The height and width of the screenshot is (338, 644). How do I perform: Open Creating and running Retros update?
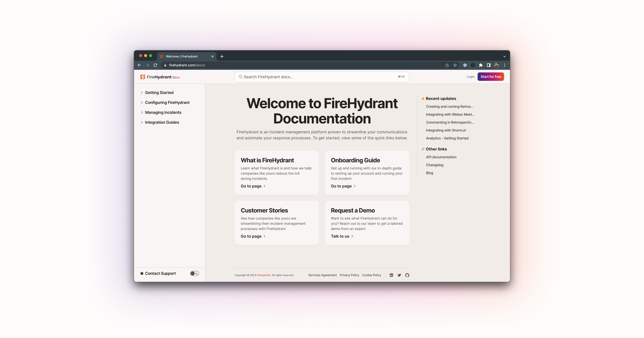pos(450,107)
